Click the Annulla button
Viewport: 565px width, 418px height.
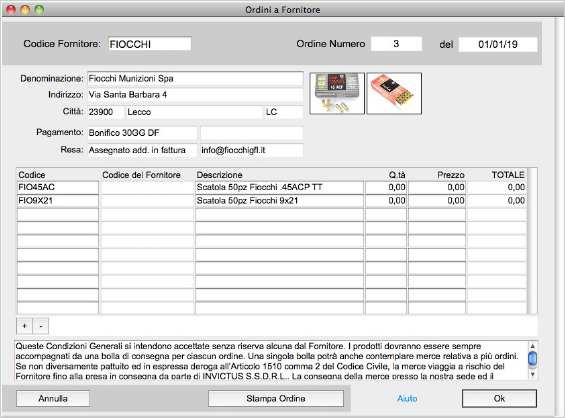pos(53,399)
